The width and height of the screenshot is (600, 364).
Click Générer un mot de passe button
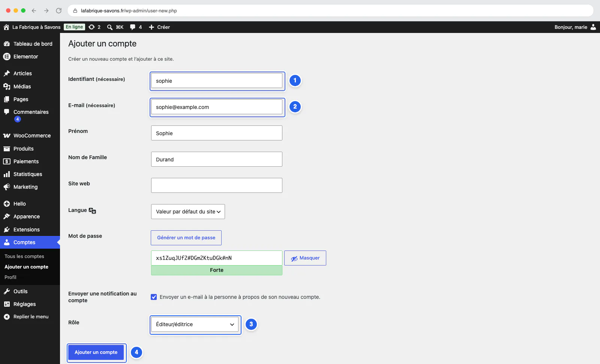pos(186,238)
